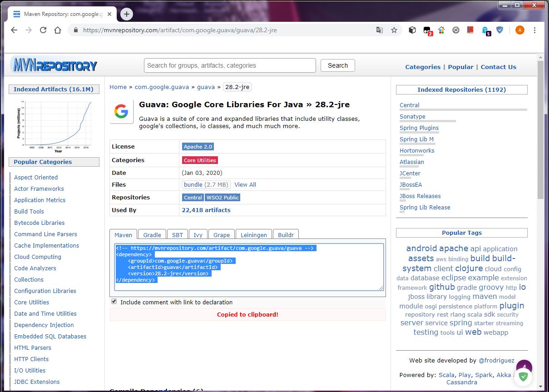The width and height of the screenshot is (549, 392).
Task: Go back using the browser back arrow
Action: point(14,30)
